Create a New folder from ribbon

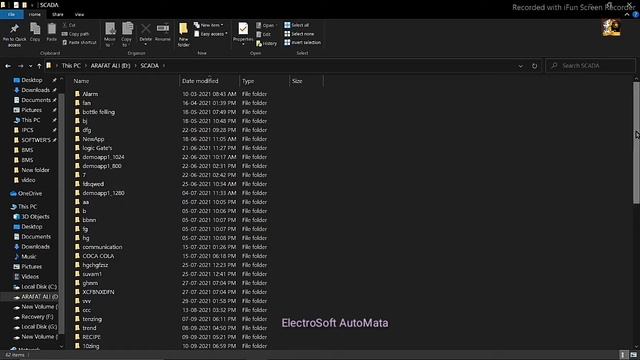184,34
